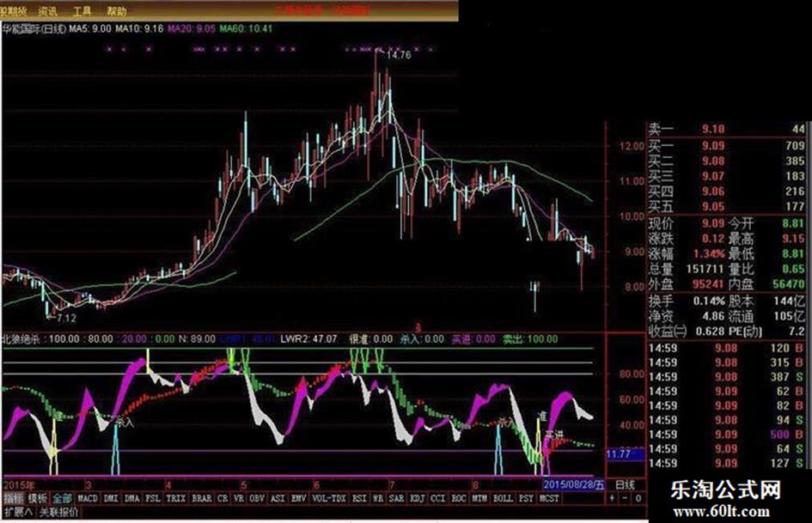Switch to the BRAR indicator
The width and height of the screenshot is (812, 523).
click(201, 498)
